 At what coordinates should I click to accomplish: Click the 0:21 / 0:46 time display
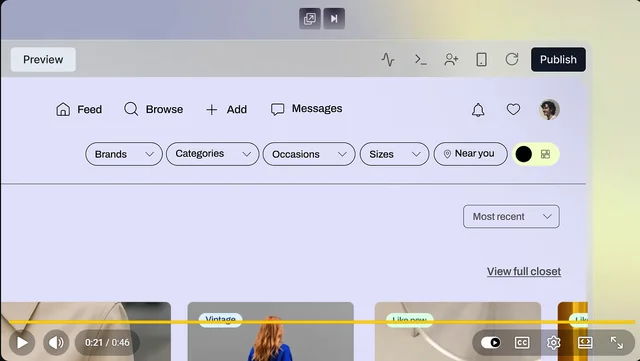107,342
